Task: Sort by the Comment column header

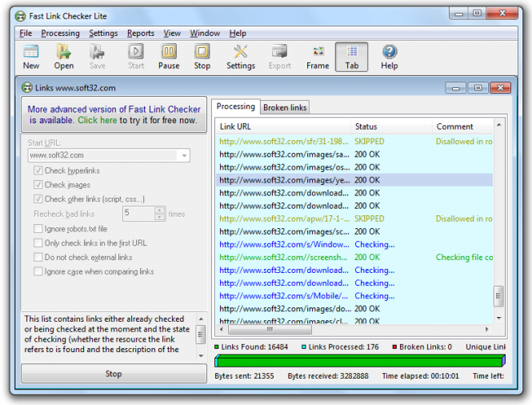Action: (x=462, y=126)
